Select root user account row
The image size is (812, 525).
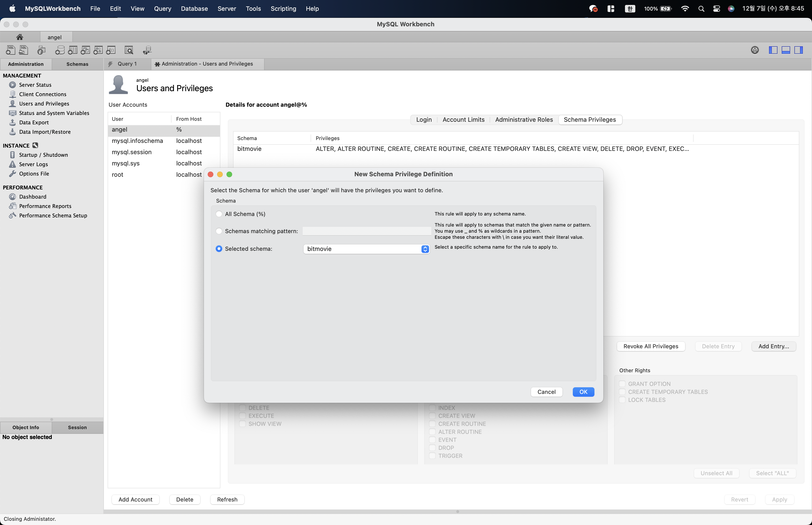point(164,175)
